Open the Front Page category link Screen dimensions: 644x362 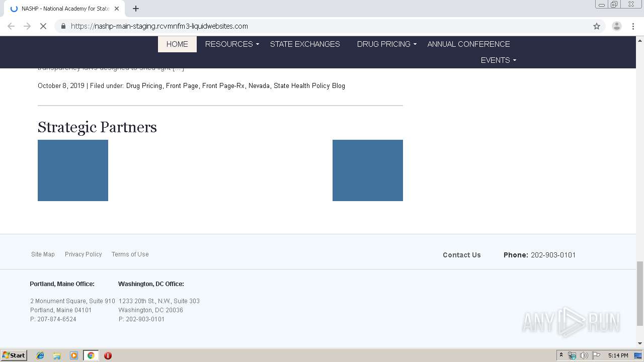pos(182,86)
